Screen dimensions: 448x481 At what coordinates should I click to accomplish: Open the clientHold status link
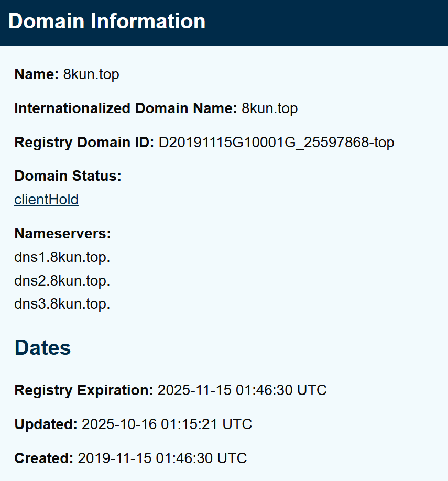click(x=46, y=200)
